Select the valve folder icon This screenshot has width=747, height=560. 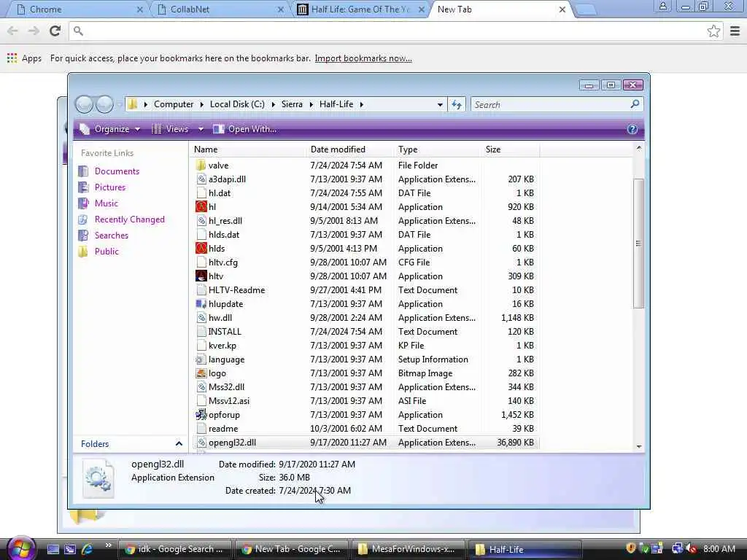(201, 166)
